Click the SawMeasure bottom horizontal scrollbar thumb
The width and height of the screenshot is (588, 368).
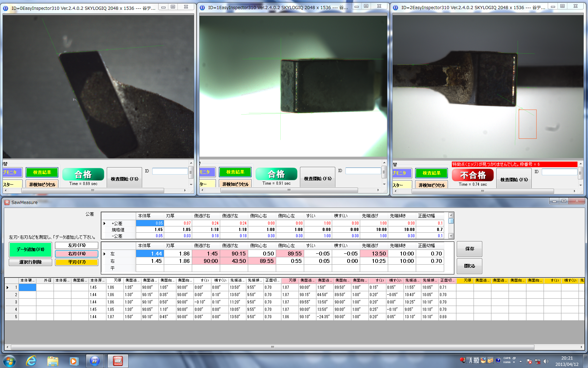[x=272, y=347]
